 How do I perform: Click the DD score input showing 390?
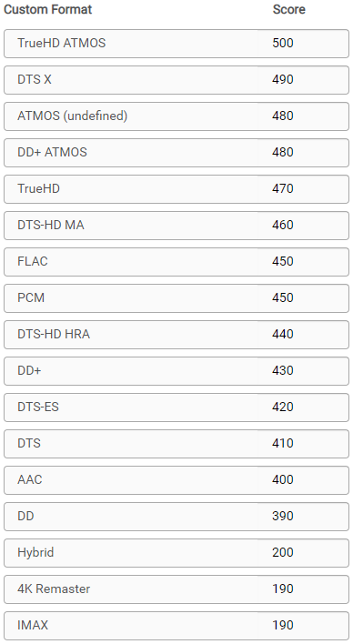coord(303,517)
